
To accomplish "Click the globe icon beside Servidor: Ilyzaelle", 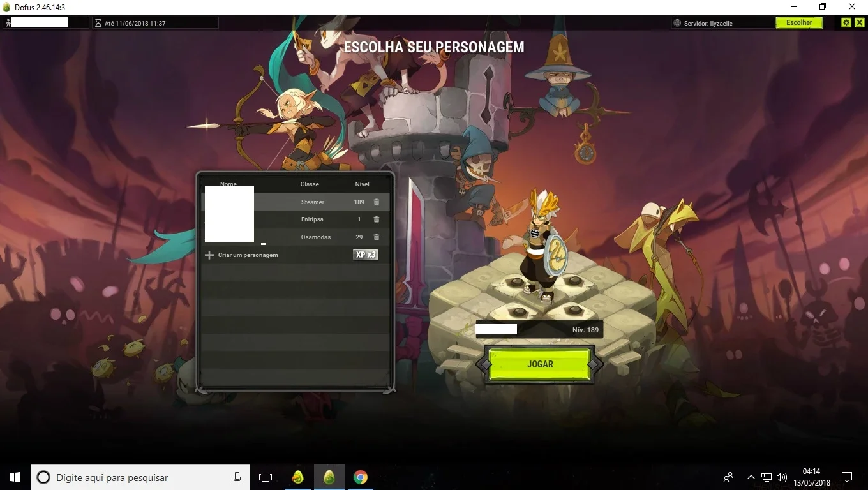I will (x=677, y=23).
